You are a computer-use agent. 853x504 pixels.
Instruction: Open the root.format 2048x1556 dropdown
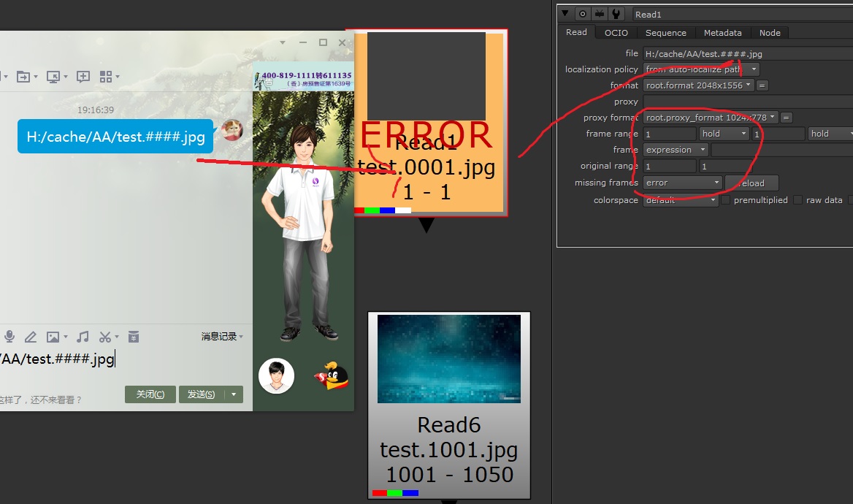tap(698, 85)
